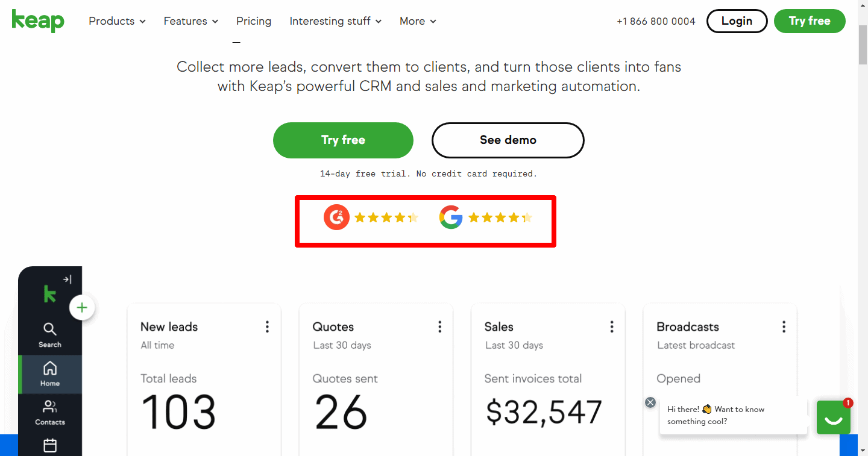Click the G2 logo icon
This screenshot has width=868, height=456.
click(x=336, y=217)
